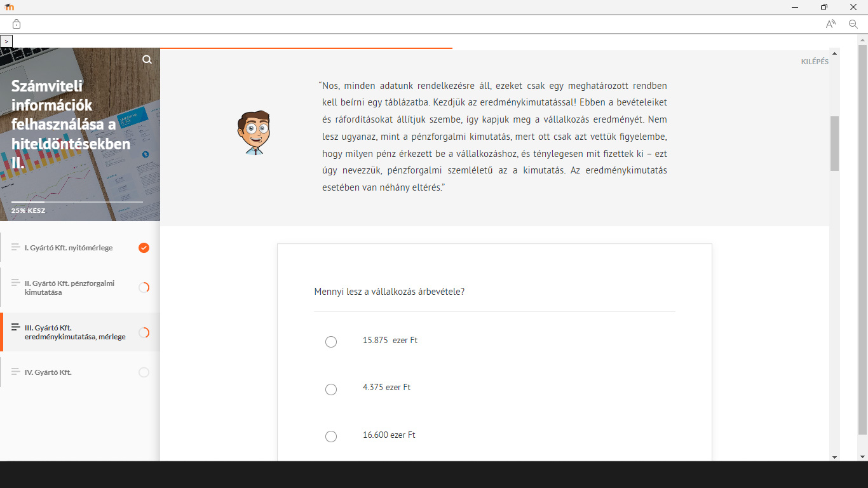Choose the 4.375 ezer Ft option

point(331,390)
